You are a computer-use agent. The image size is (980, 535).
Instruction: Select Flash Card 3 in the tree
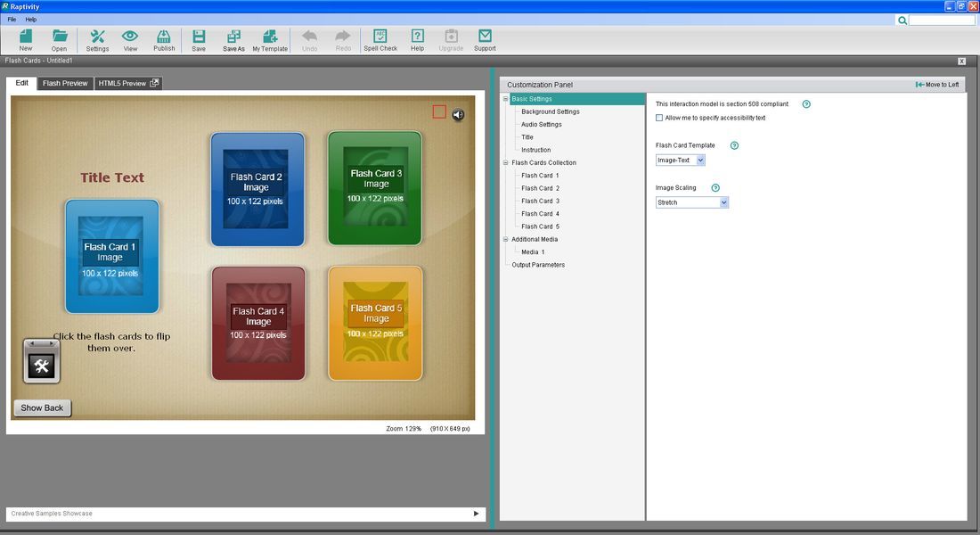click(x=540, y=201)
